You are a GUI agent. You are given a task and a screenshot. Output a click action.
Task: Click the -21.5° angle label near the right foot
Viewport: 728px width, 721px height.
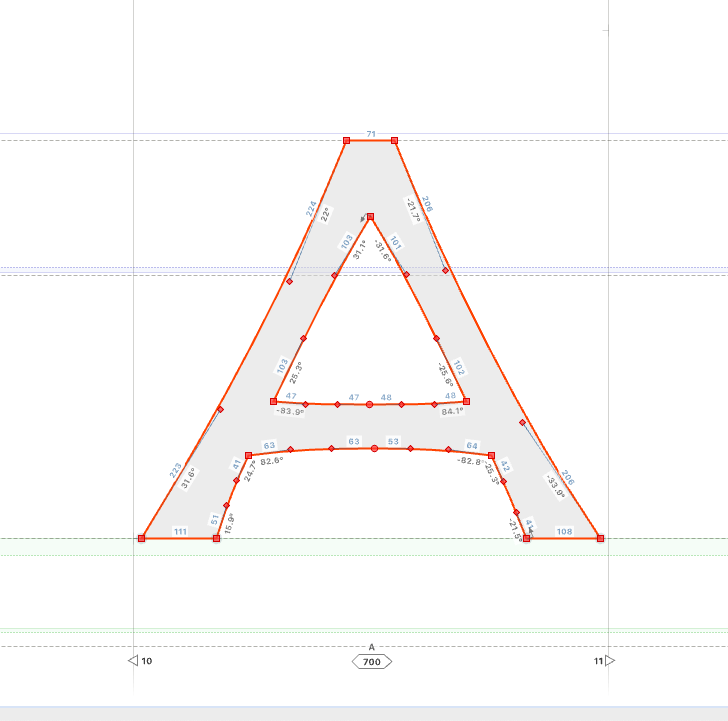point(514,529)
